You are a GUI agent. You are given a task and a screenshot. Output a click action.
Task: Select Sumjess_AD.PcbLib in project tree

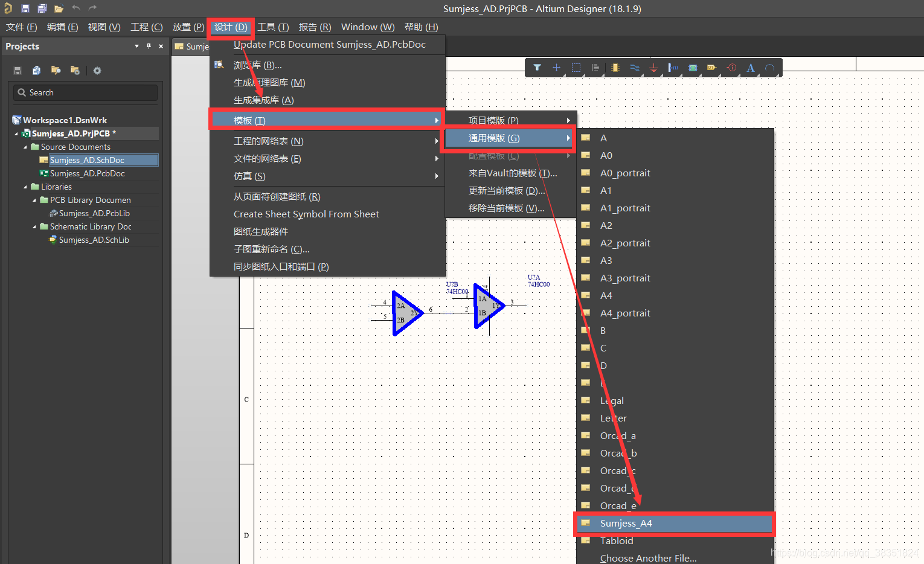pos(94,213)
